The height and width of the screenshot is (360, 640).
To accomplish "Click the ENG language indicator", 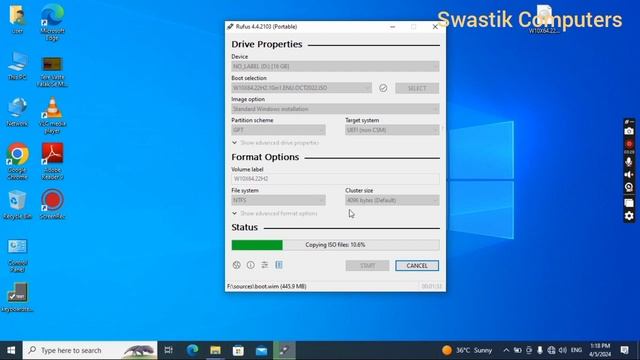I will point(576,350).
